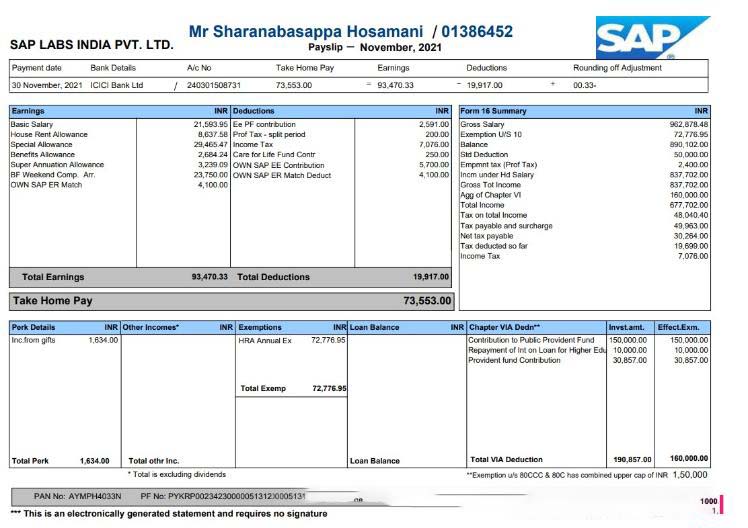
Task: Click the Form 16 Summary header
Action: coord(493,111)
